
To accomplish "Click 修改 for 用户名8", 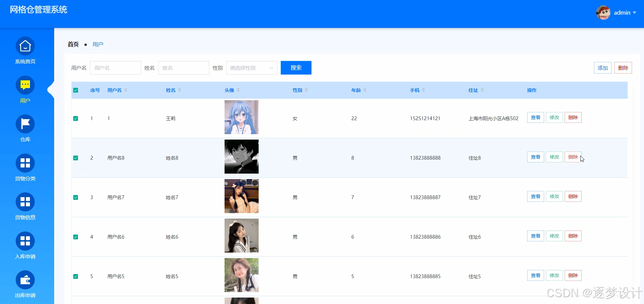I will (554, 157).
